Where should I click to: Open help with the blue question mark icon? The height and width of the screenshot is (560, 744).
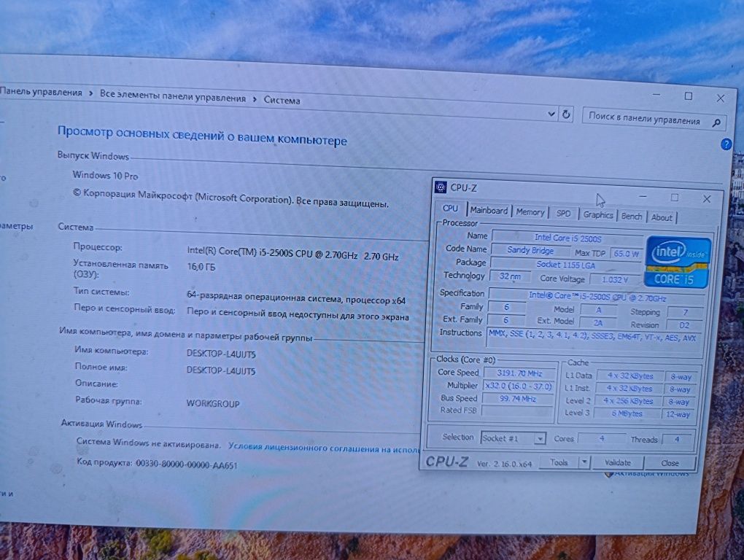coord(726,144)
